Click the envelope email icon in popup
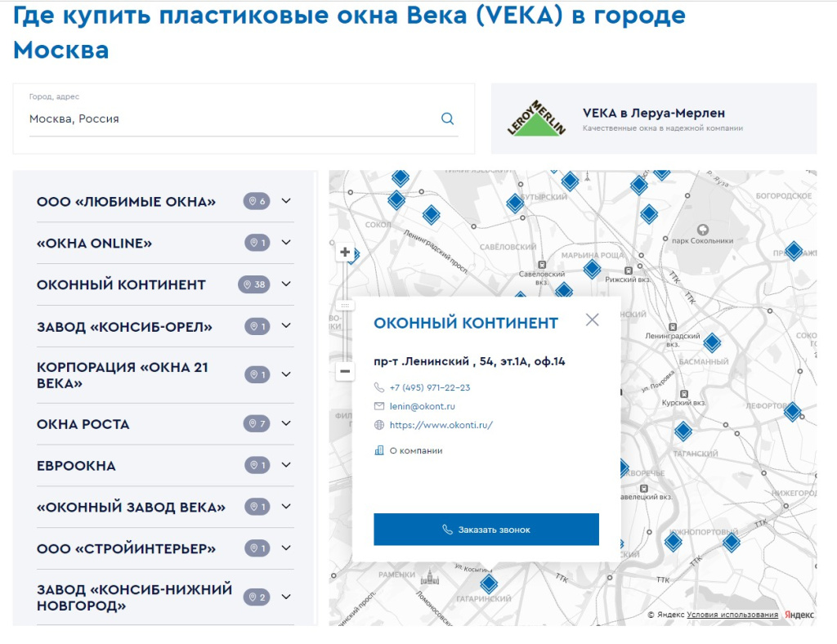 pyautogui.click(x=379, y=406)
